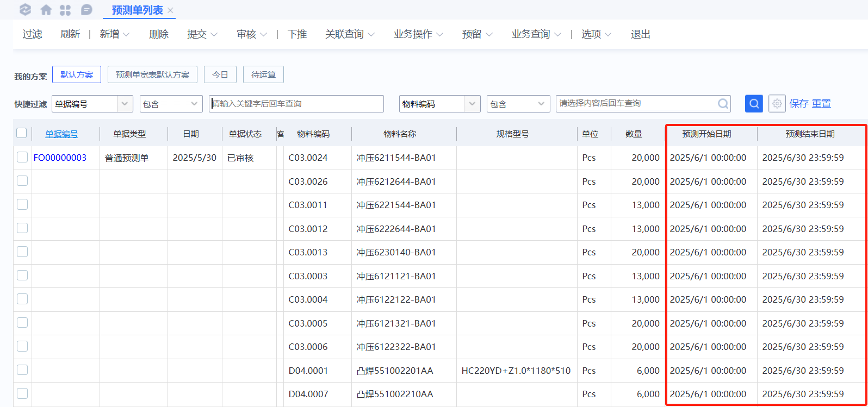
Task: Check the row for C03.0012
Action: click(22, 228)
